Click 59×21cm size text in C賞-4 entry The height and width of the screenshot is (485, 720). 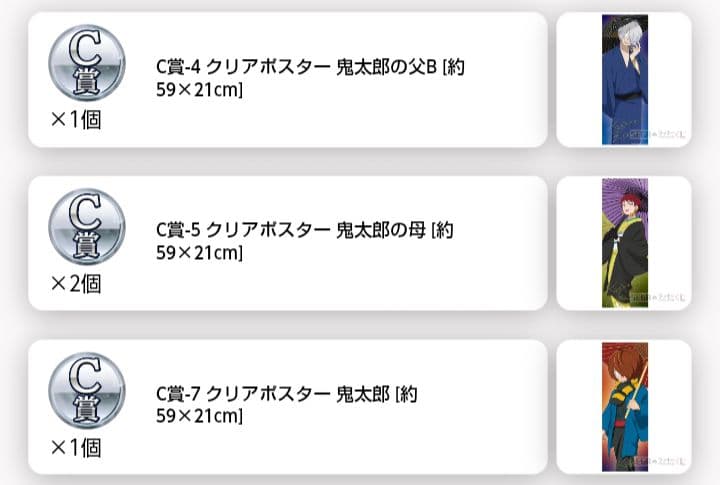click(x=200, y=91)
